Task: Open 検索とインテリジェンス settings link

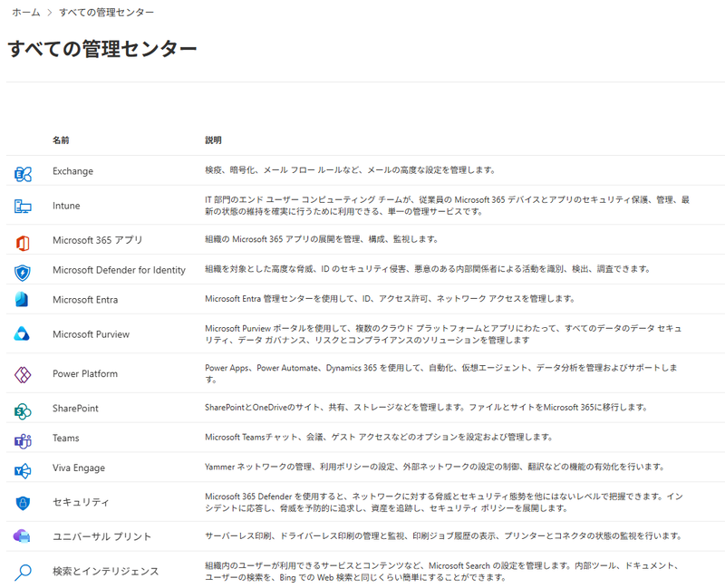Action: click(x=106, y=572)
